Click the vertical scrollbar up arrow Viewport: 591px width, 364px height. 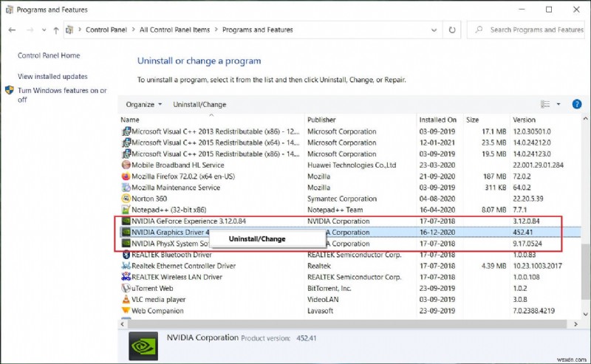(585, 119)
